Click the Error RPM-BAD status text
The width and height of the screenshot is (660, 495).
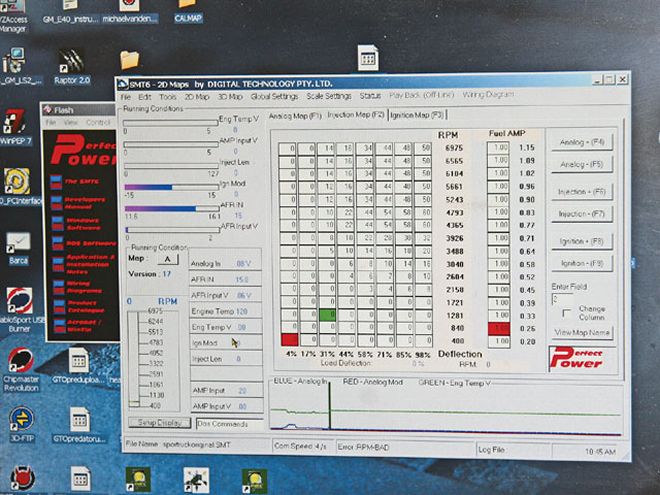coord(363,447)
